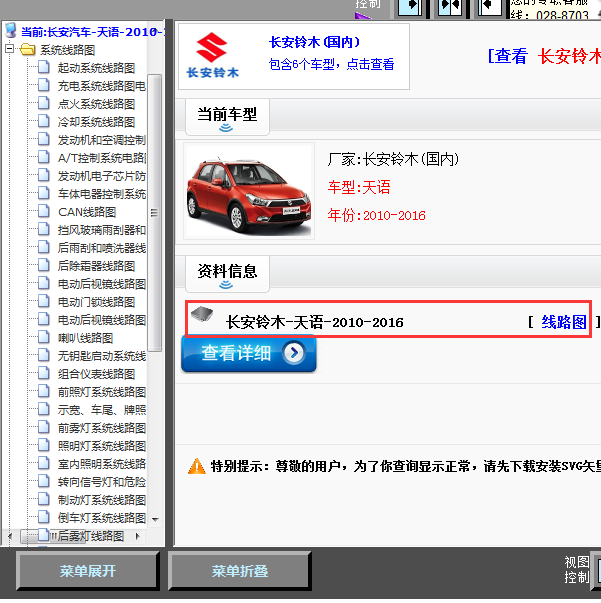Click the panel layout icon with left-pointing arrow

[x=490, y=7]
